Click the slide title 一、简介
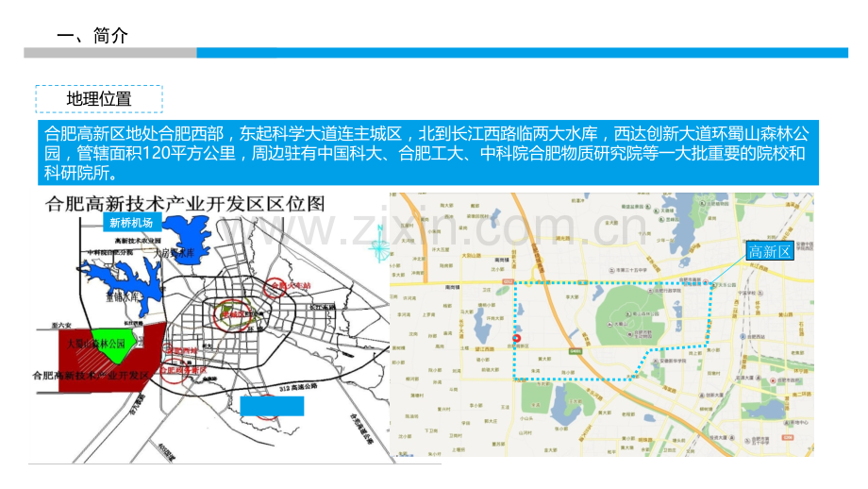868x489 pixels. pyautogui.click(x=92, y=36)
